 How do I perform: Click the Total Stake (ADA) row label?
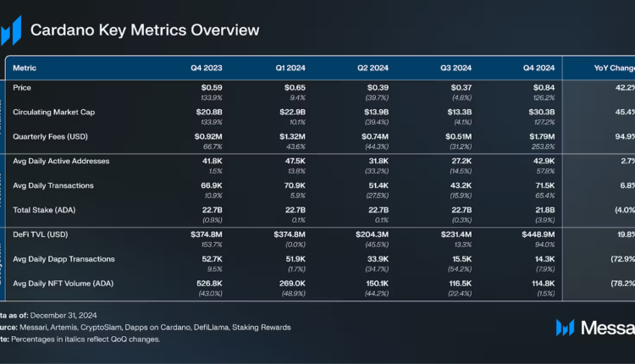click(45, 209)
